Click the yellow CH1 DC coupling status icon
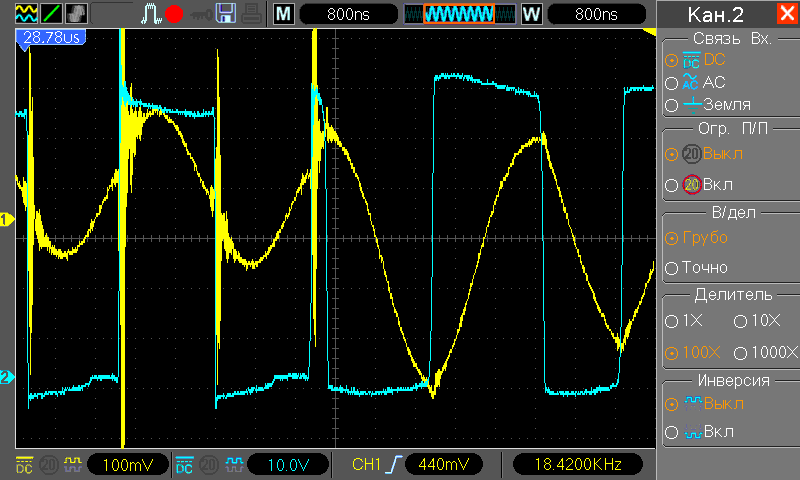This screenshot has height=480, width=800. [24, 465]
